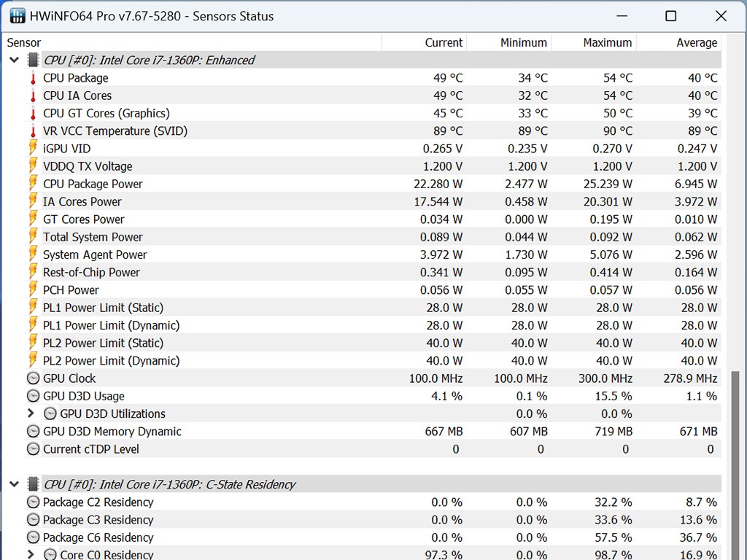The height and width of the screenshot is (560, 747).
Task: Click the chip icon for C-State Residency group
Action: coord(33,484)
